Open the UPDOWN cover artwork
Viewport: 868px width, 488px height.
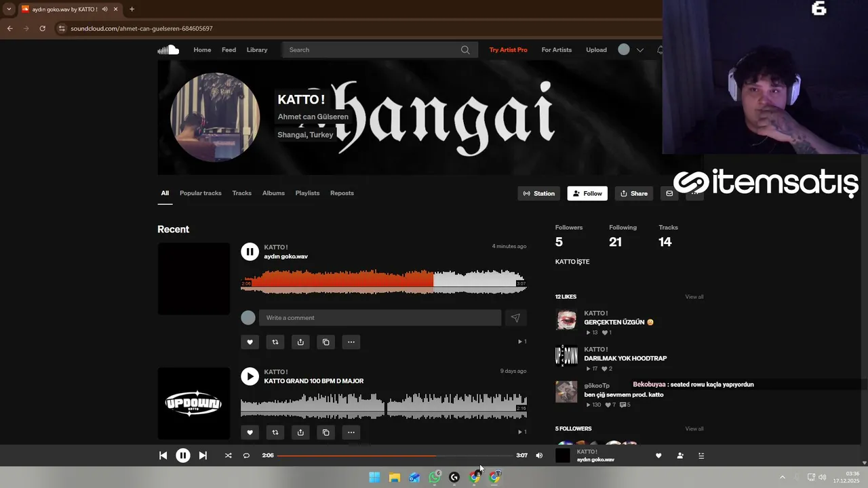(x=194, y=403)
